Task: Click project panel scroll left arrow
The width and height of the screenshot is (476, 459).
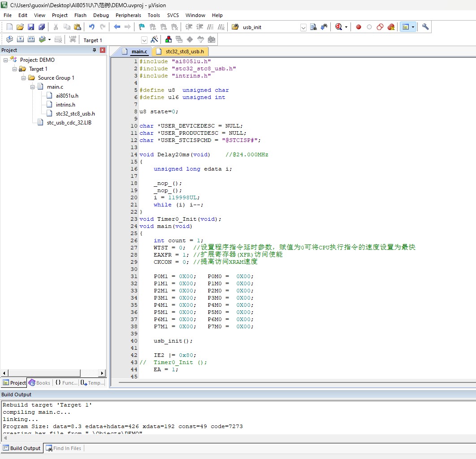Action: click(x=4, y=373)
